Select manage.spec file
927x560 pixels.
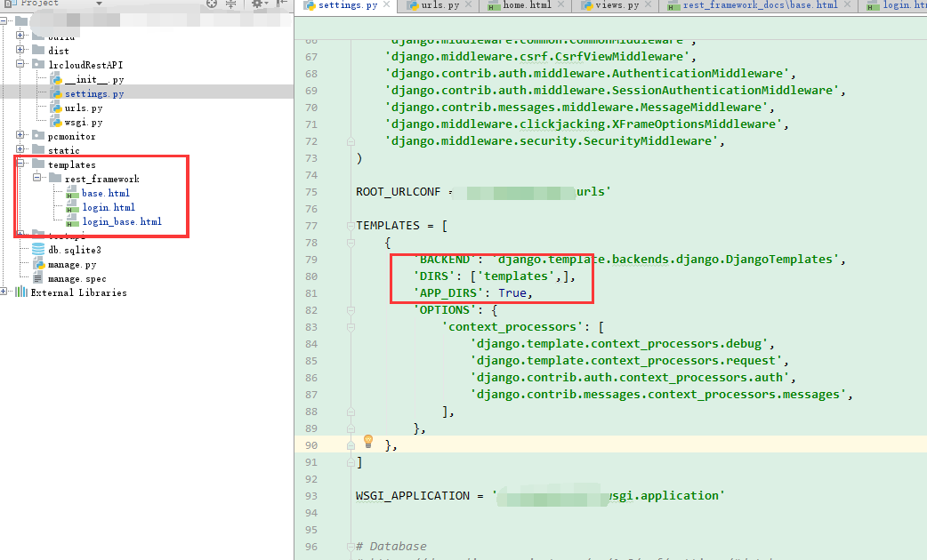(77, 279)
